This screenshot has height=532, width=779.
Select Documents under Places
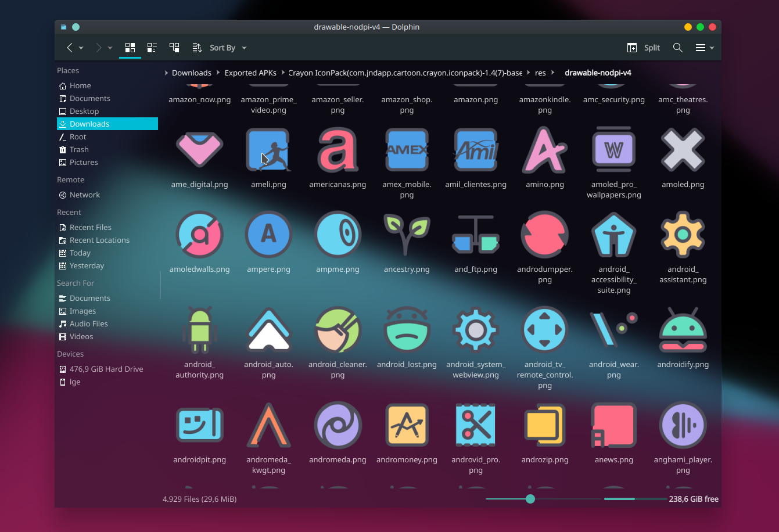click(107, 98)
